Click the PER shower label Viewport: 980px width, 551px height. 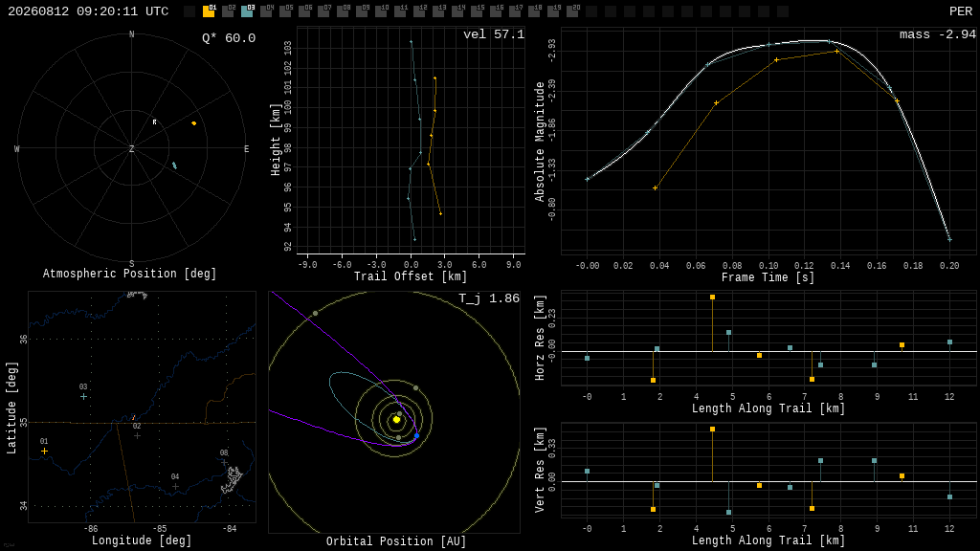[961, 11]
